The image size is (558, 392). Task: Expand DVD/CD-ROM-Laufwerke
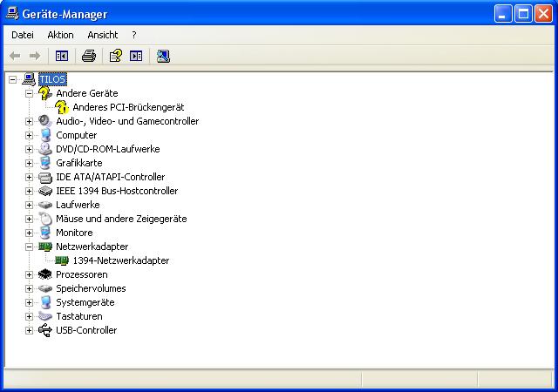(29, 150)
